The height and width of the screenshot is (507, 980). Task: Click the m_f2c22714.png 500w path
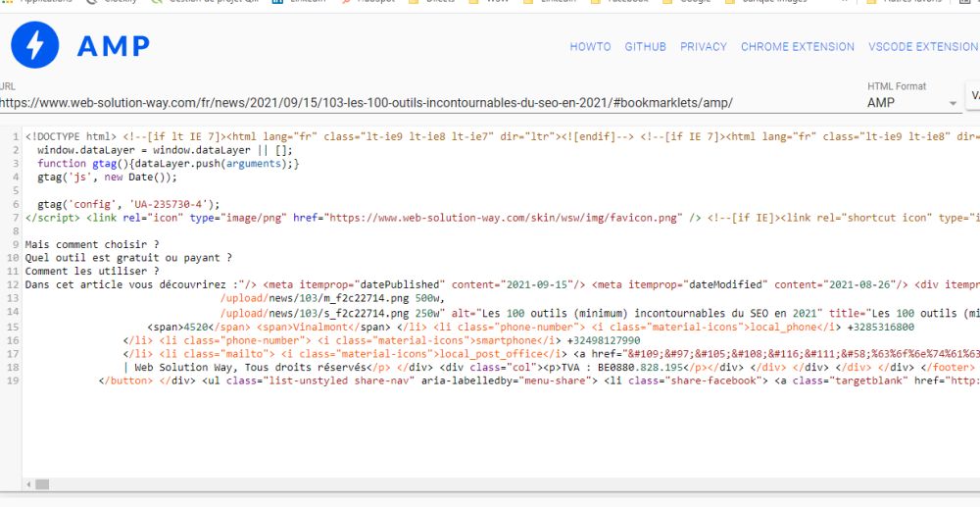pos(332,298)
